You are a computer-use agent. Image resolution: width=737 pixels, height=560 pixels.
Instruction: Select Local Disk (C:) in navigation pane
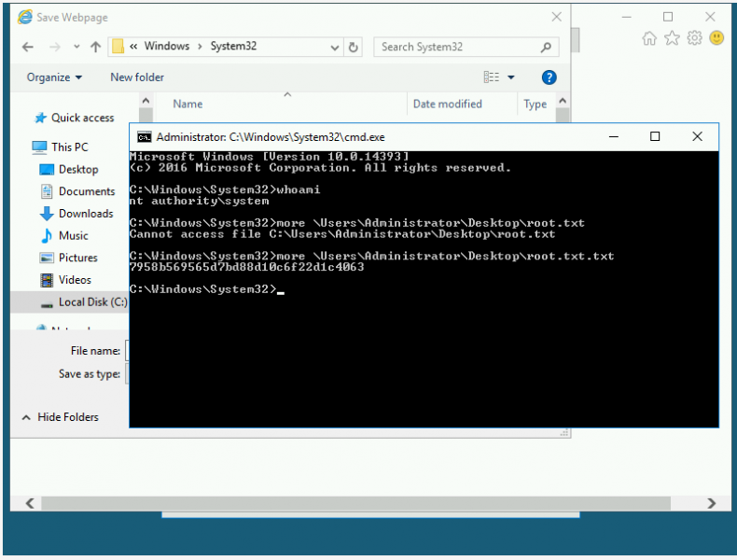point(70,301)
